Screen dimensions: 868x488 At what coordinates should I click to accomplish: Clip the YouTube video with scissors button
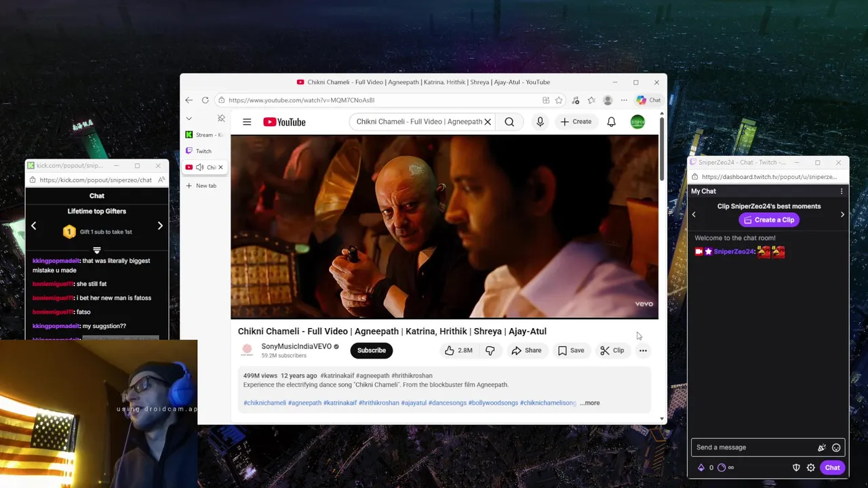pos(612,350)
